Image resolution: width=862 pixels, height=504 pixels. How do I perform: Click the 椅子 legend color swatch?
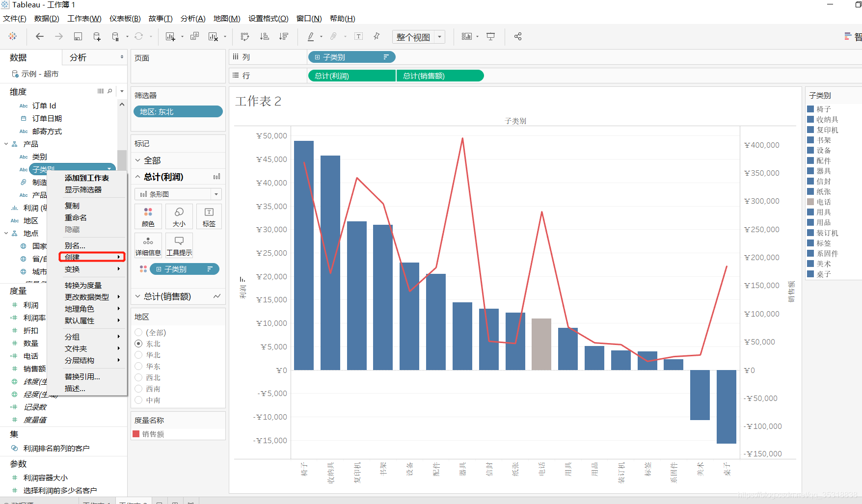[x=810, y=109]
